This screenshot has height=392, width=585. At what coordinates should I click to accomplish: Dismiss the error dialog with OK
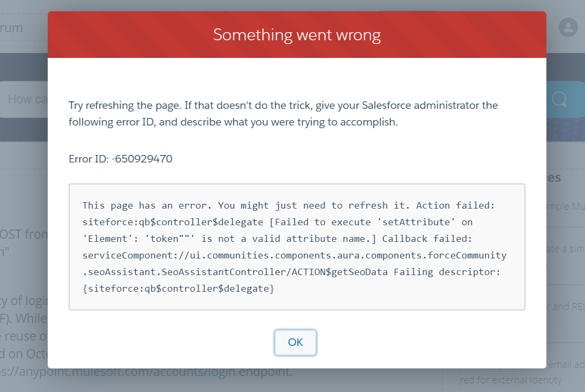click(295, 342)
